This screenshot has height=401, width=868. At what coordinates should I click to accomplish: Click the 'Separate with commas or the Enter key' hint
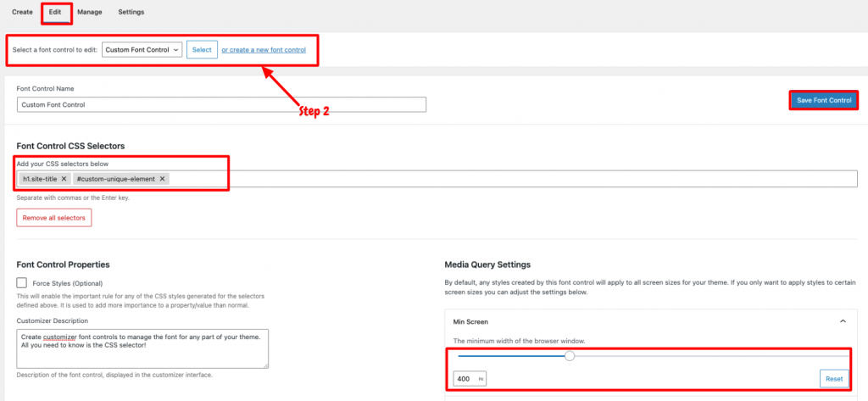click(x=73, y=198)
